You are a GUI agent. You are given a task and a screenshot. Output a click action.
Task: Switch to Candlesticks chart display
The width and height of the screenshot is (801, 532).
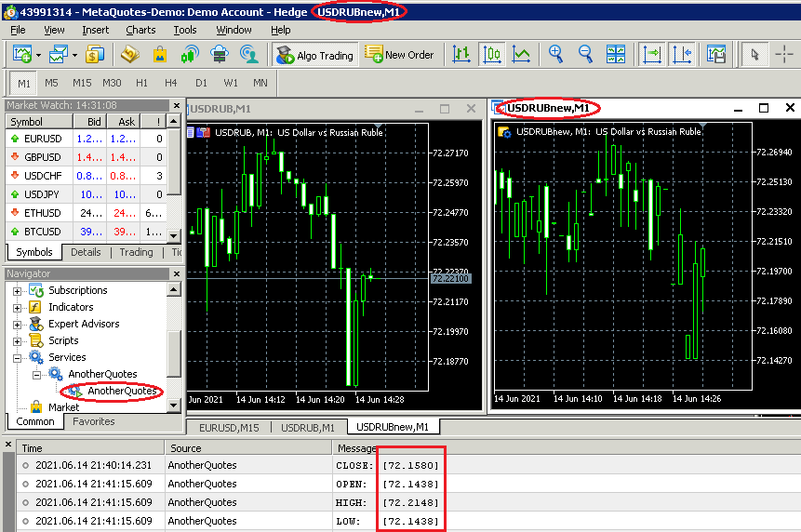pyautogui.click(x=491, y=54)
